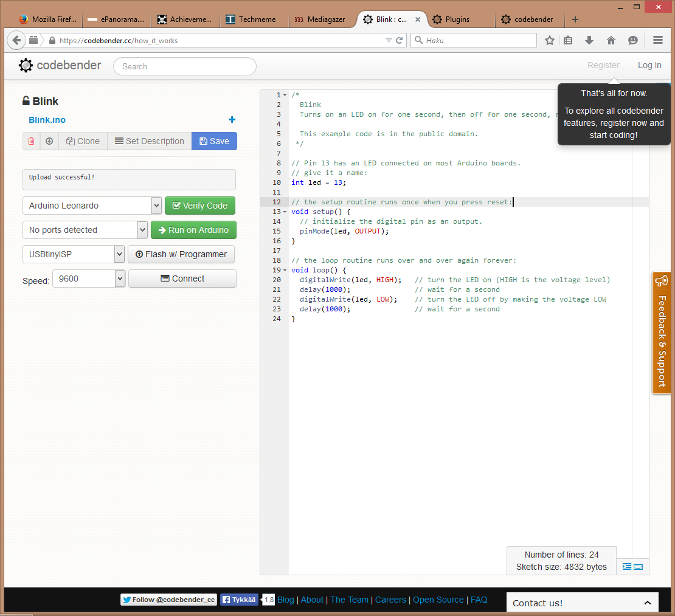This screenshot has height=616, width=675.
Task: Add a new file with the plus icon
Action: click(x=232, y=120)
